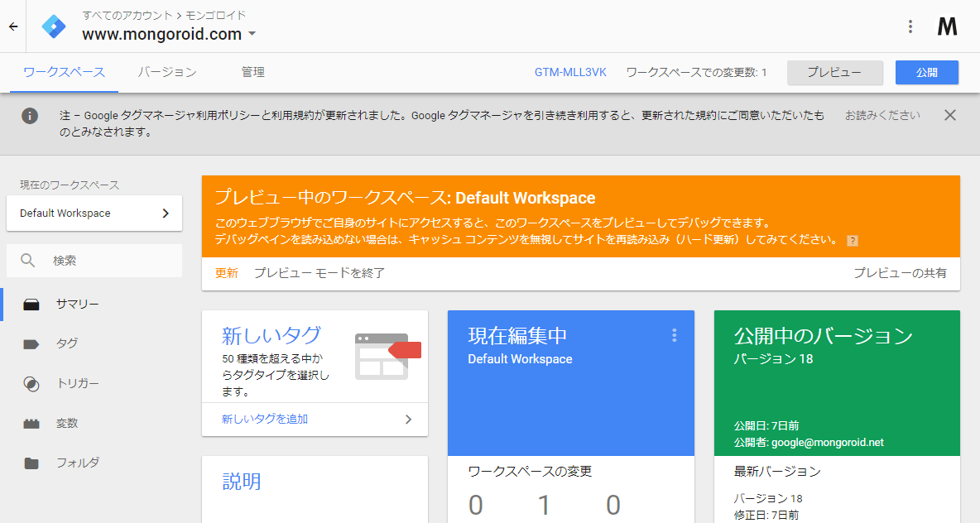Click the 公開中のバージョン card heading
This screenshot has width=980, height=523.
823,335
